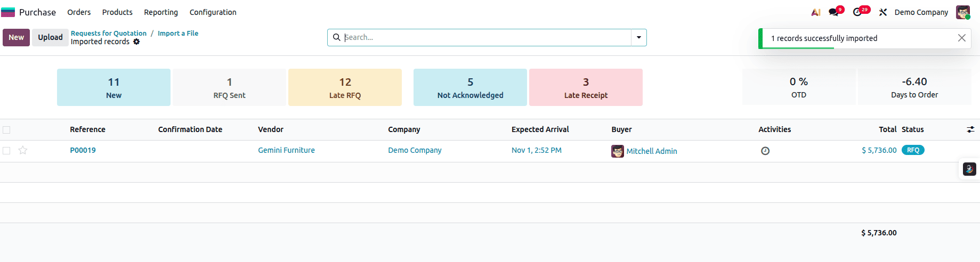Sort by the Buyer column header
The image size is (980, 262).
pos(621,129)
